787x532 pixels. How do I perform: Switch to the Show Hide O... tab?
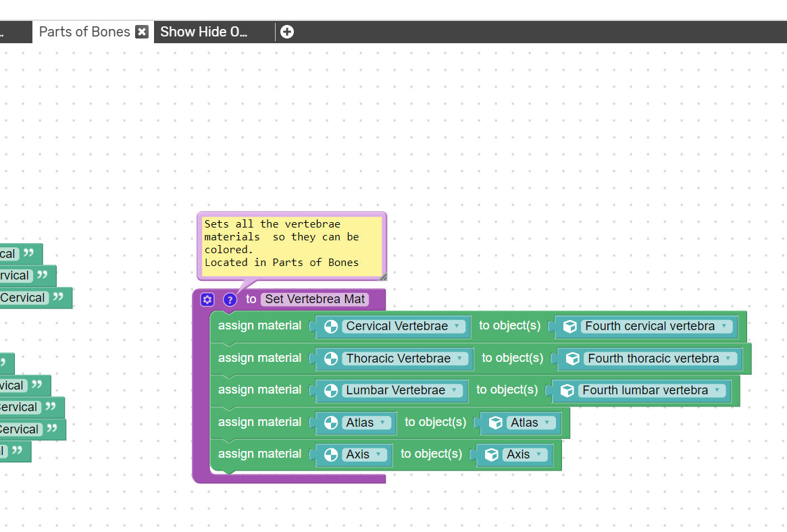point(204,32)
